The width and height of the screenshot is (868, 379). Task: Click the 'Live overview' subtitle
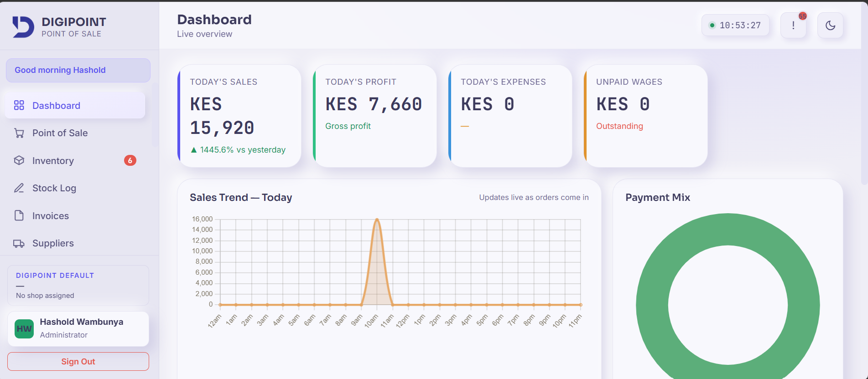point(205,34)
